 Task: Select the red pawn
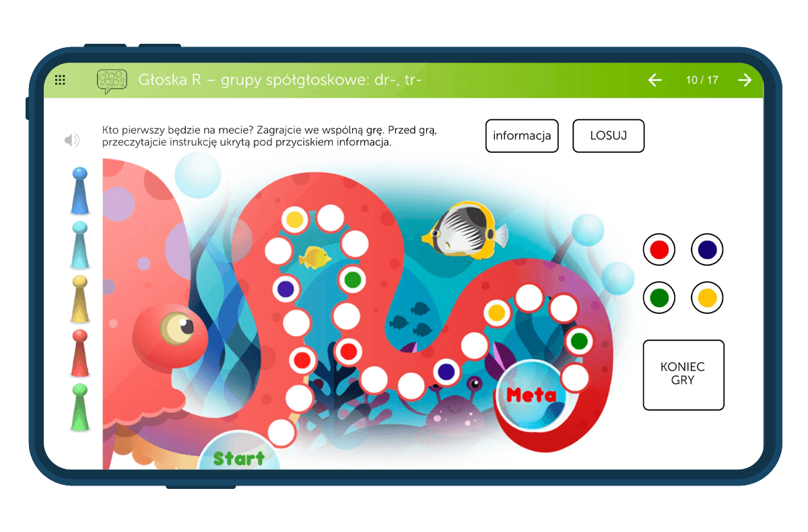click(80, 353)
